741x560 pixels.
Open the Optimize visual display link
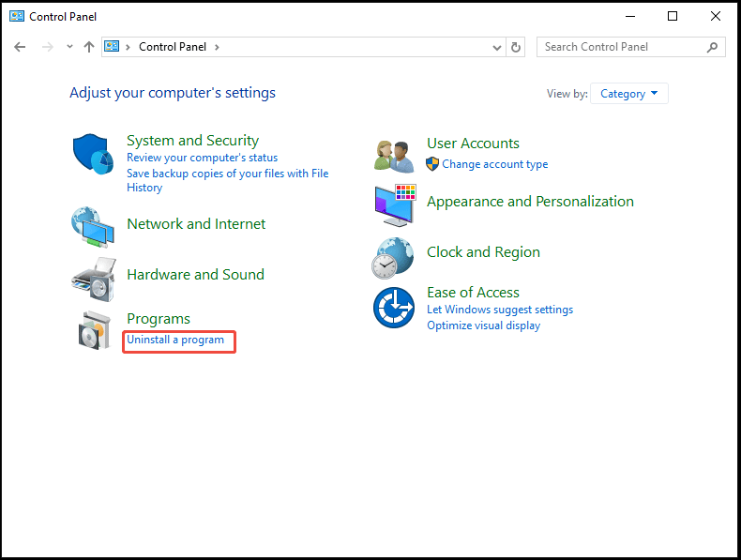point(483,325)
